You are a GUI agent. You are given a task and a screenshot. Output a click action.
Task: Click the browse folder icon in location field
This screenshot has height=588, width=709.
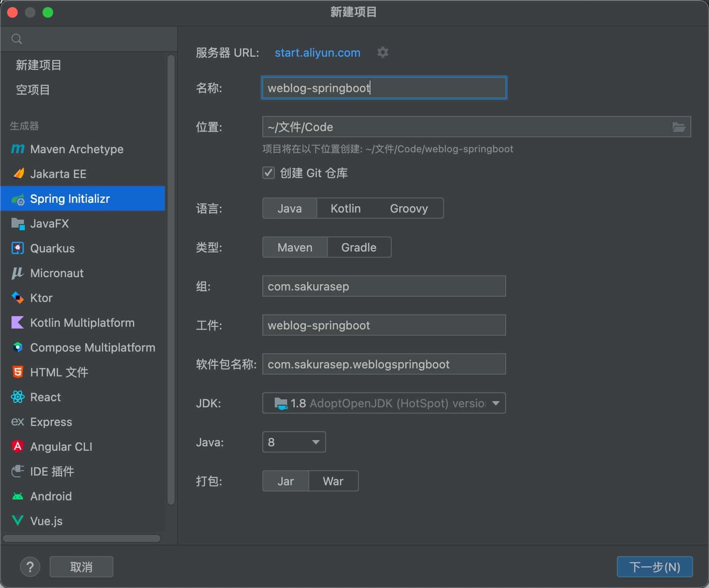click(x=678, y=127)
